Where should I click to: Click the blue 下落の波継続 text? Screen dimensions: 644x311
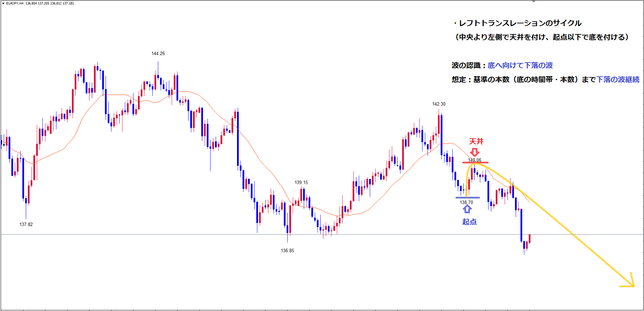(x=618, y=79)
